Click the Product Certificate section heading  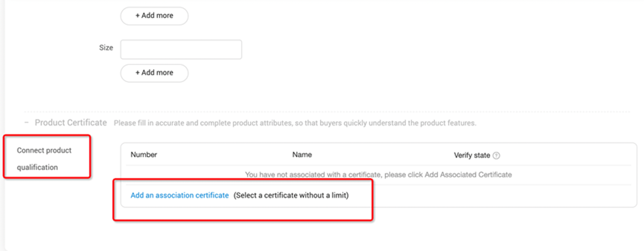(x=71, y=122)
